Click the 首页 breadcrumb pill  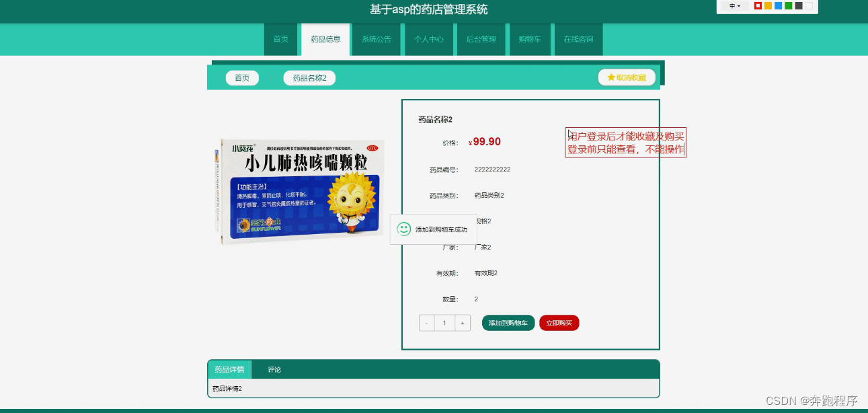pyautogui.click(x=242, y=78)
